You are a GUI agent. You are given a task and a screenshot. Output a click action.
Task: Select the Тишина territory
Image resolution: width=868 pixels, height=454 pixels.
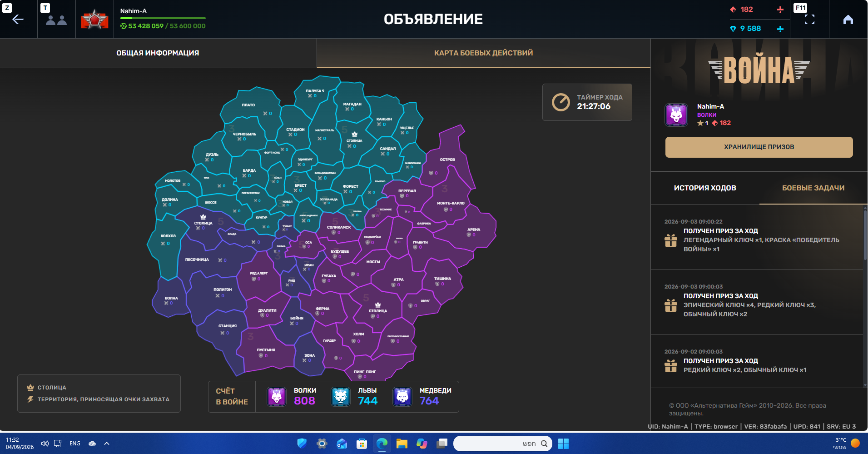click(442, 279)
